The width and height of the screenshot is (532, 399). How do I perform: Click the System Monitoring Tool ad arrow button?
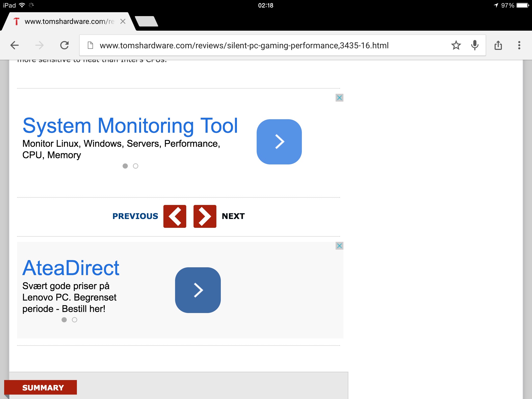coord(279,142)
